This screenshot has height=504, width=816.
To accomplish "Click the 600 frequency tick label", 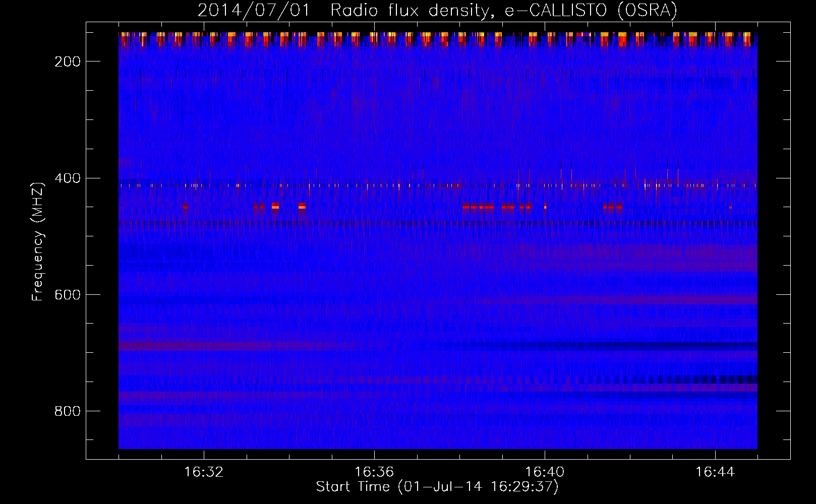I will tap(68, 295).
